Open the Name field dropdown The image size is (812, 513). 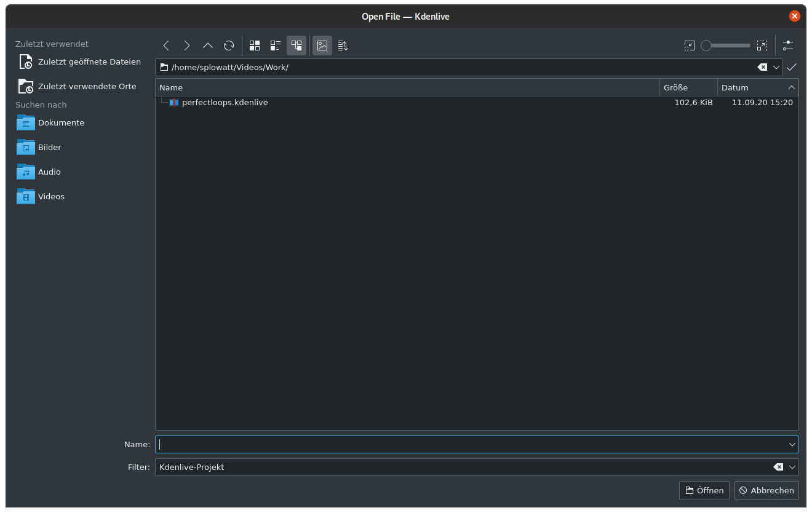792,444
